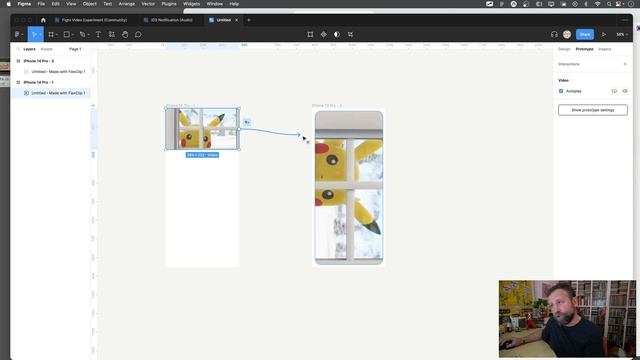
Task: Open Spotlight search in menu bar
Action: point(609,4)
